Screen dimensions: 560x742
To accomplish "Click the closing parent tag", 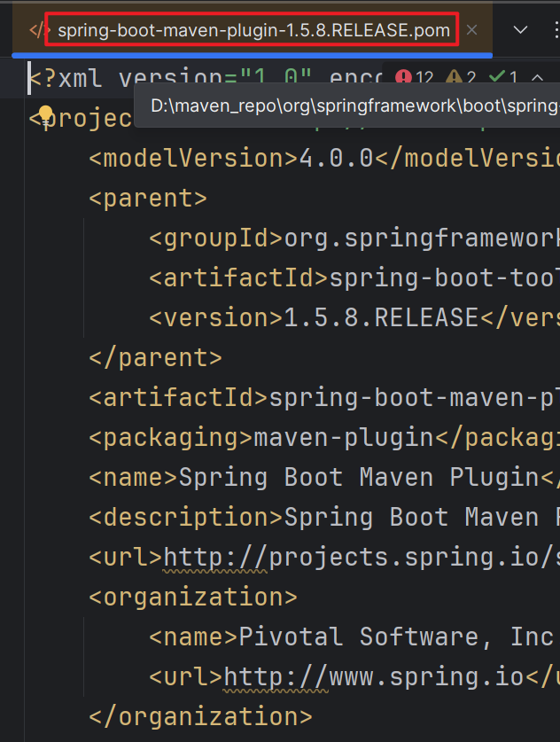I will [156, 358].
